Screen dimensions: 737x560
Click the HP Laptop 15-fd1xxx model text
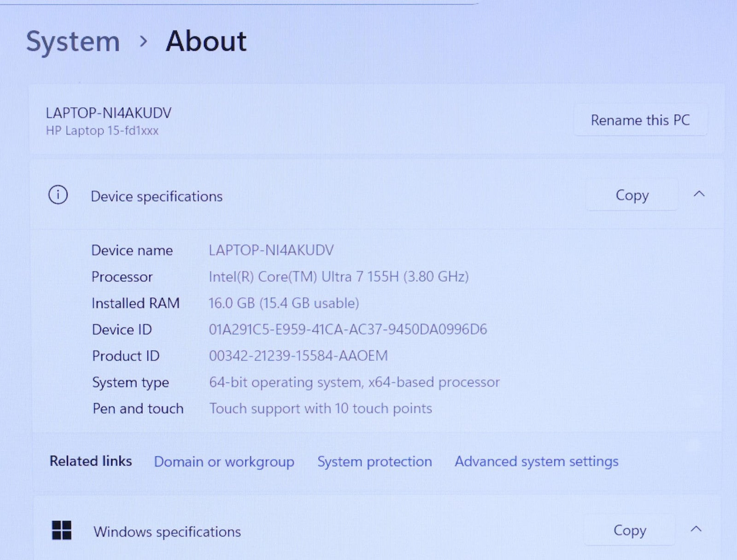click(102, 131)
